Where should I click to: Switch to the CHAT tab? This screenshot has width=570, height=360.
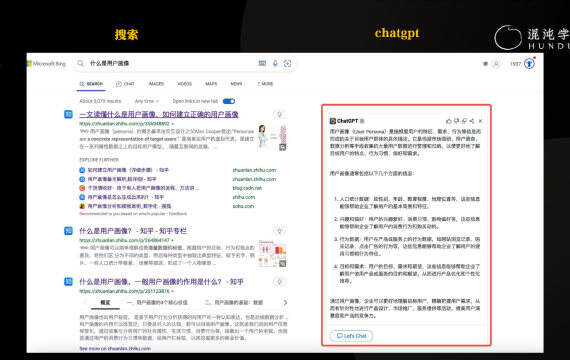click(125, 84)
